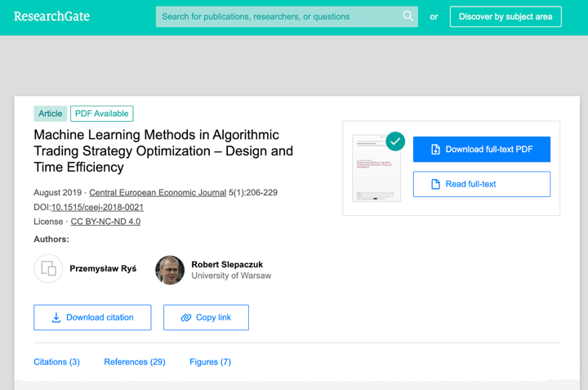Click the download arrow icon in Download citation
The width and height of the screenshot is (588, 390).
click(56, 317)
